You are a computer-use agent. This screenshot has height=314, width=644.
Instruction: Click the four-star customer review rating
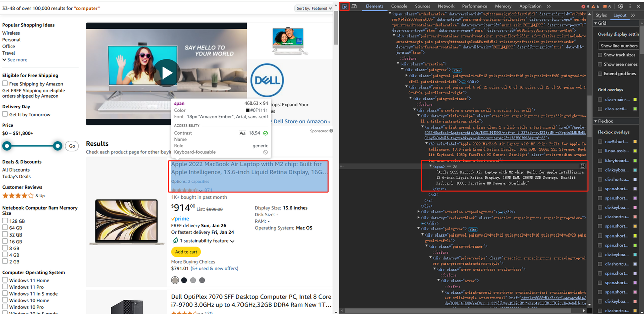click(x=17, y=195)
